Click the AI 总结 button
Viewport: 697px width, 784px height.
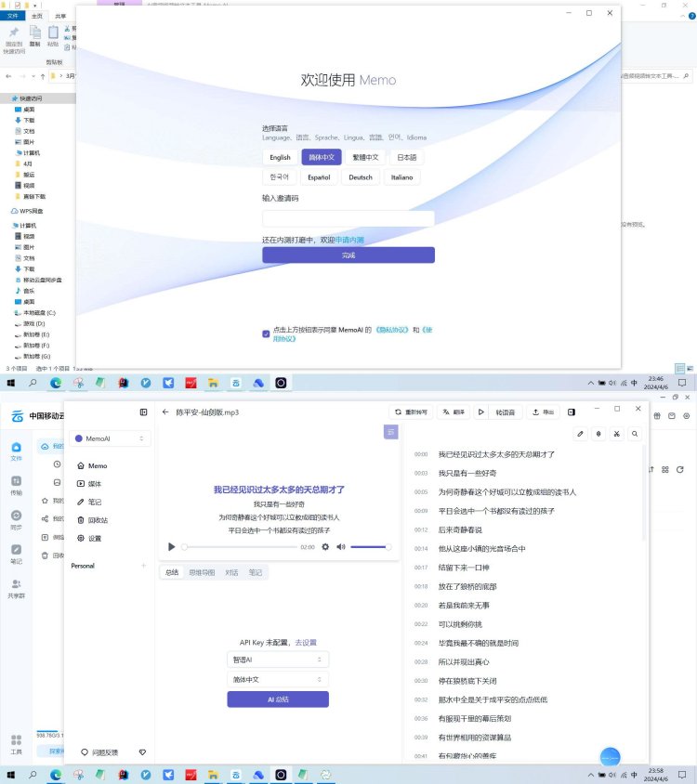tap(278, 699)
